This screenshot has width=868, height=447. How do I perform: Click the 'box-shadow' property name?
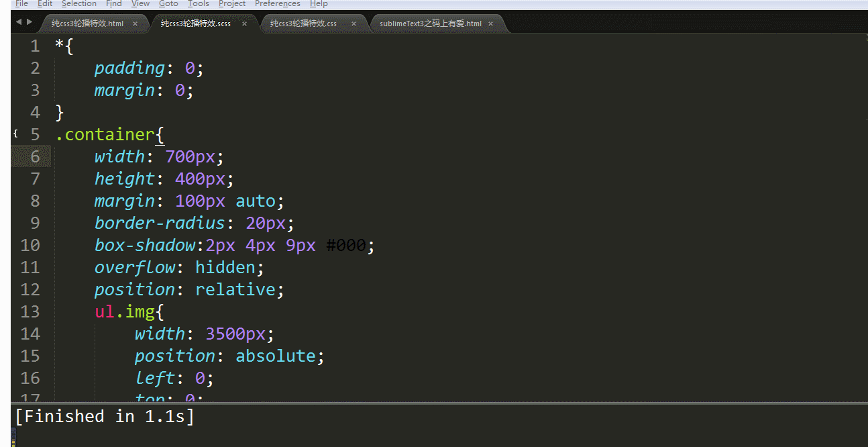(x=144, y=245)
